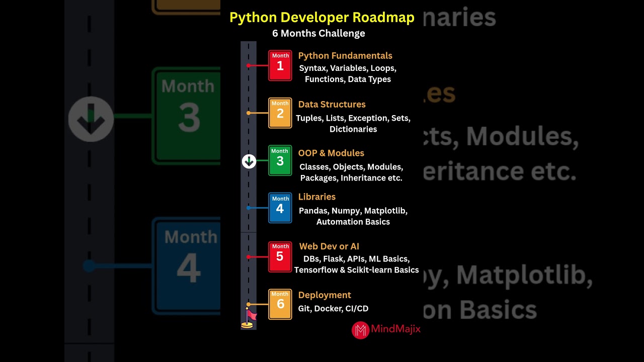
Task: Click the red timeline dot beside Month 1
Action: click(x=249, y=66)
